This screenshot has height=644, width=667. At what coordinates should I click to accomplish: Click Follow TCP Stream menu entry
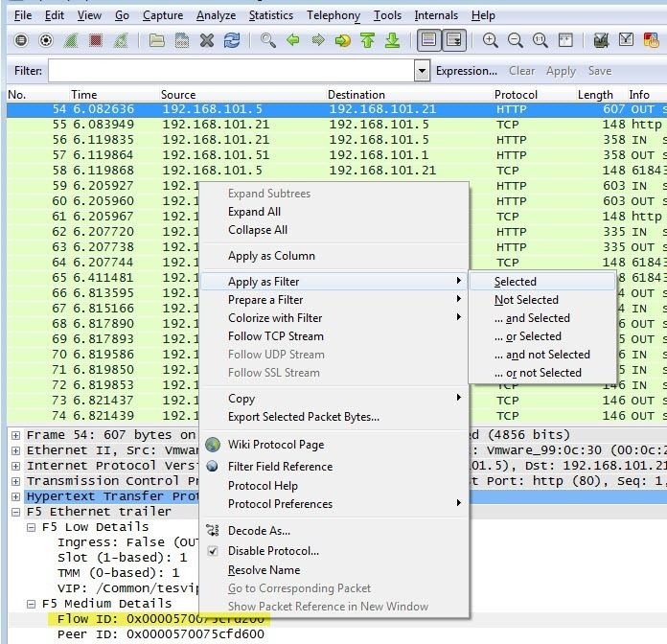click(x=276, y=336)
